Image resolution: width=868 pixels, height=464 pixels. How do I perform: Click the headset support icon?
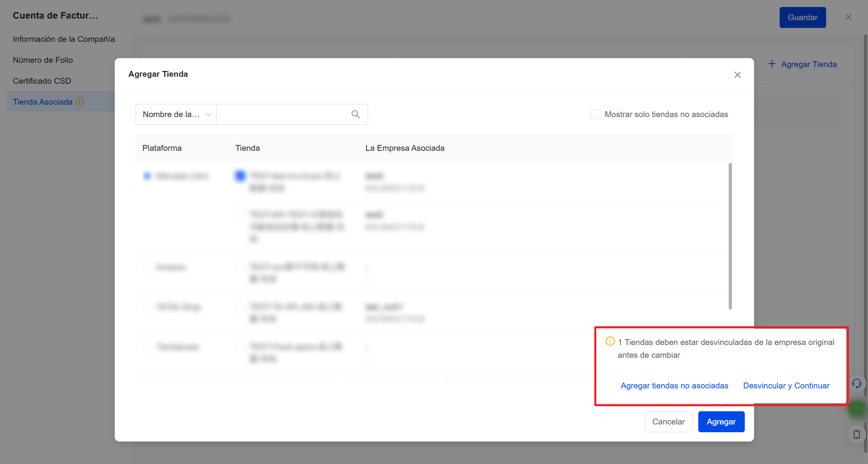[856, 384]
